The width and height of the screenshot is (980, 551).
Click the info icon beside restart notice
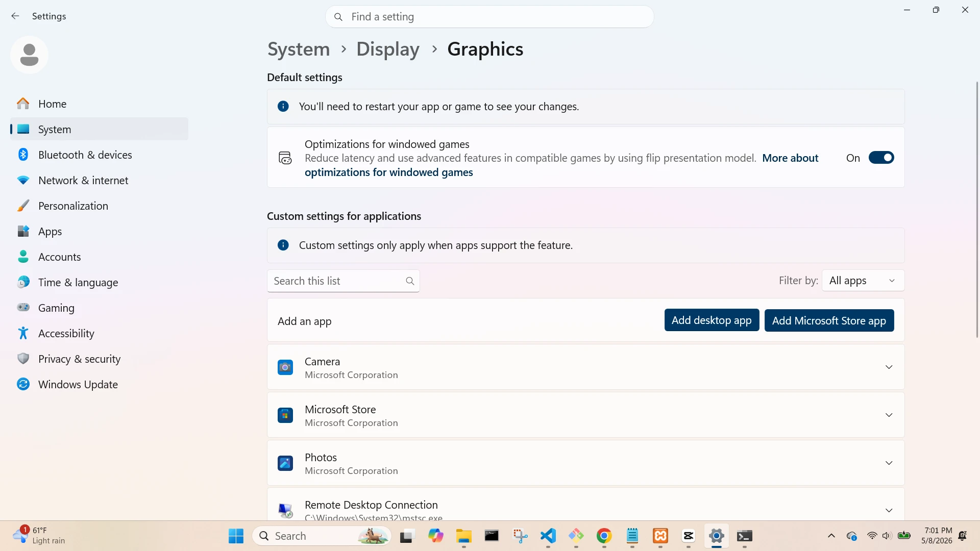283,106
